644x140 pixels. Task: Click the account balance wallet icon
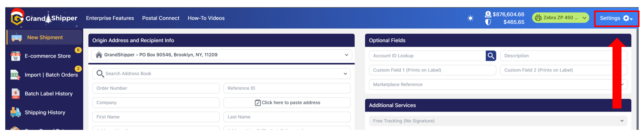tap(488, 14)
